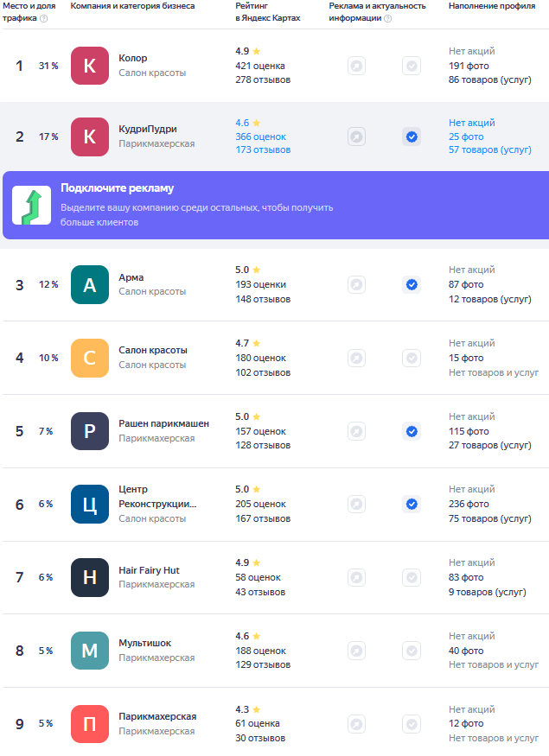Click the Мультишок avatar icon

[x=90, y=651]
